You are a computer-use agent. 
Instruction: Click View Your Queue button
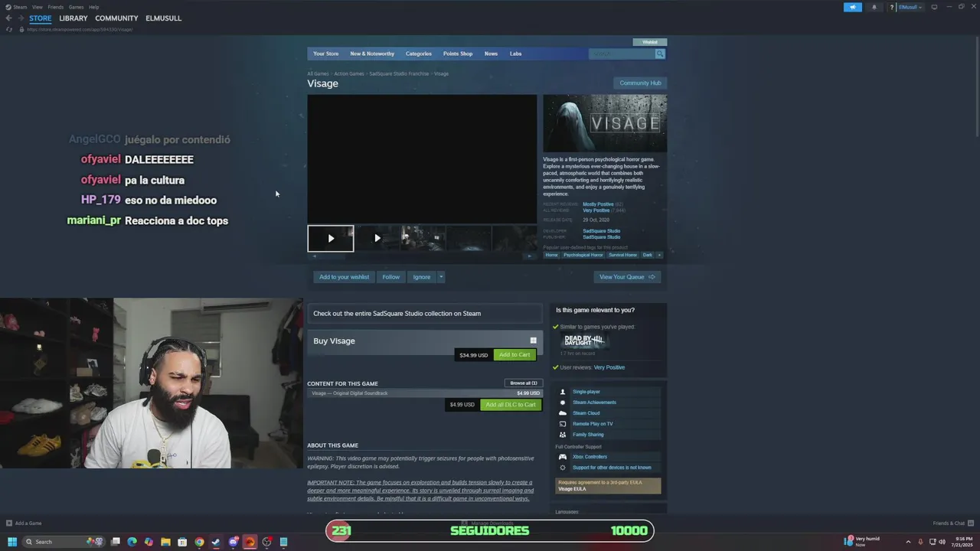[x=627, y=277]
